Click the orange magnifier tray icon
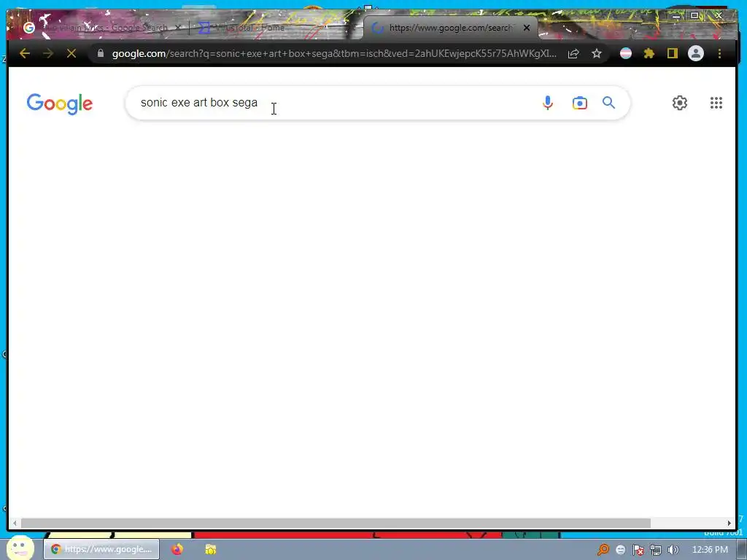 point(603,550)
